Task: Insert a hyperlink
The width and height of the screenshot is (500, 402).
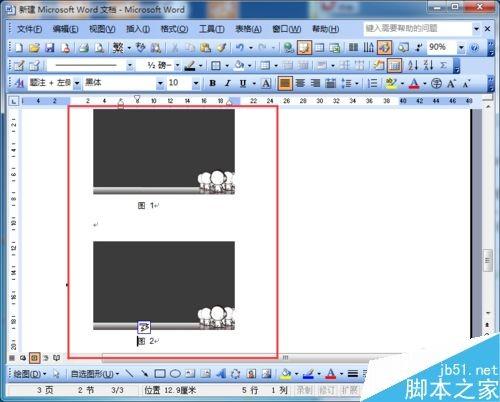Action: [288, 48]
